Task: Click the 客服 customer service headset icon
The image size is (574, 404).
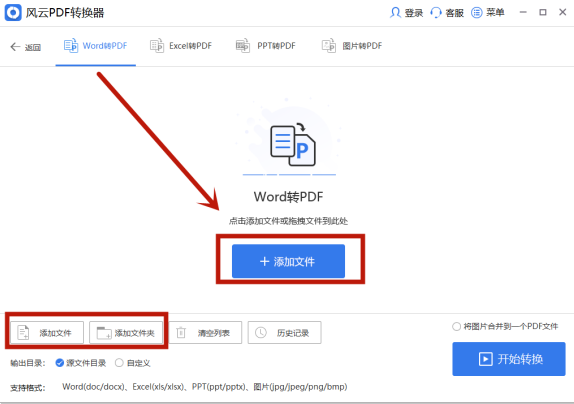Action: click(x=436, y=13)
